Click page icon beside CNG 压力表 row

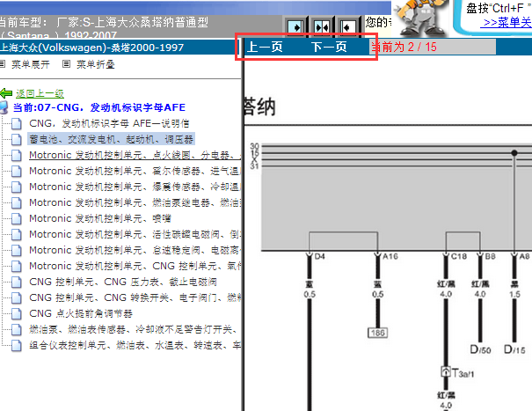tap(17, 282)
